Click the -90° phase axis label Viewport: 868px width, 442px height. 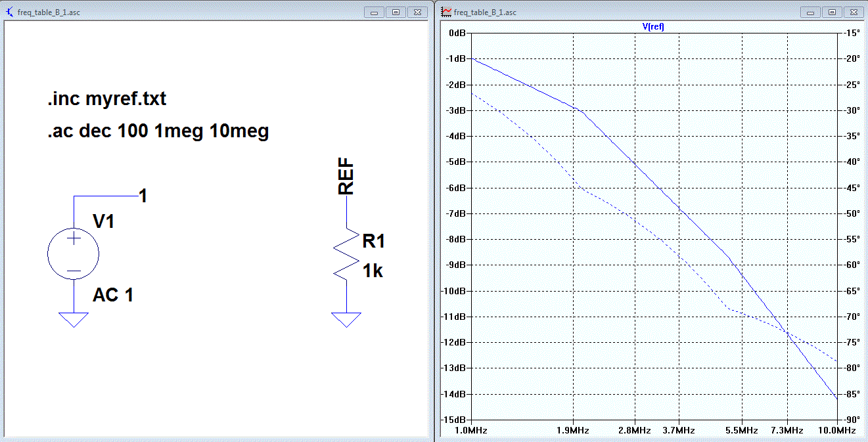tap(852, 420)
